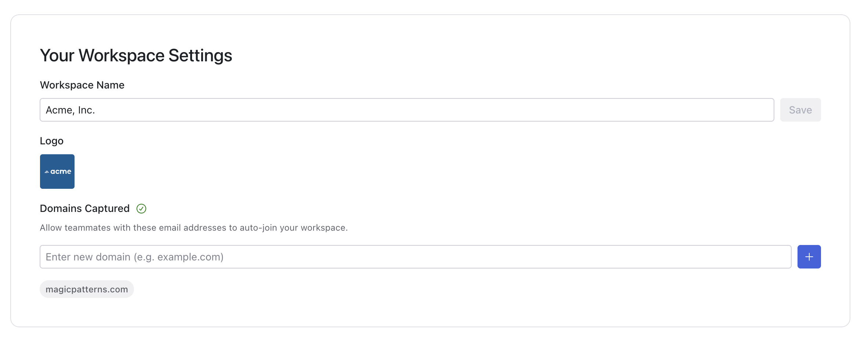Click the example.com placeholder text
Viewport: 868px width, 346px height.
click(x=189, y=257)
